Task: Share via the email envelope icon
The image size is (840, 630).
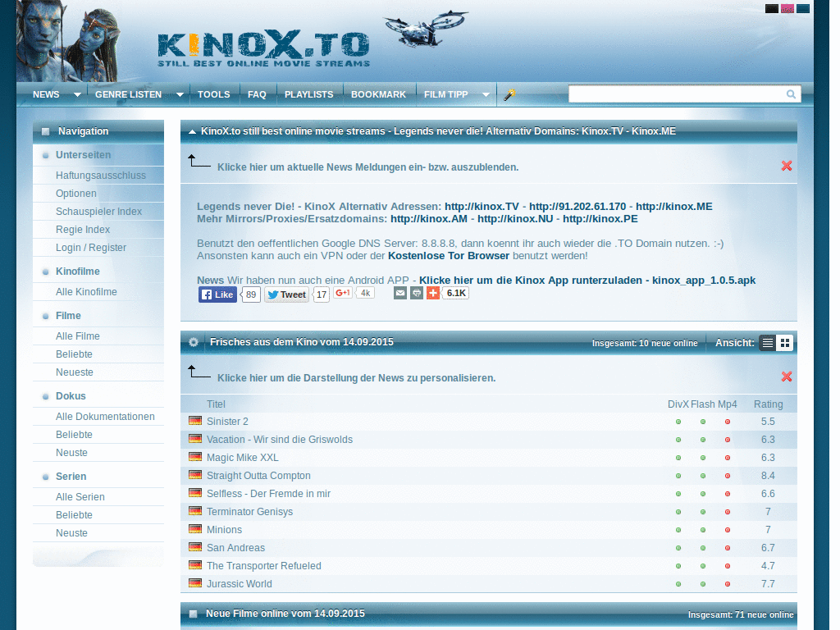Action: (400, 293)
